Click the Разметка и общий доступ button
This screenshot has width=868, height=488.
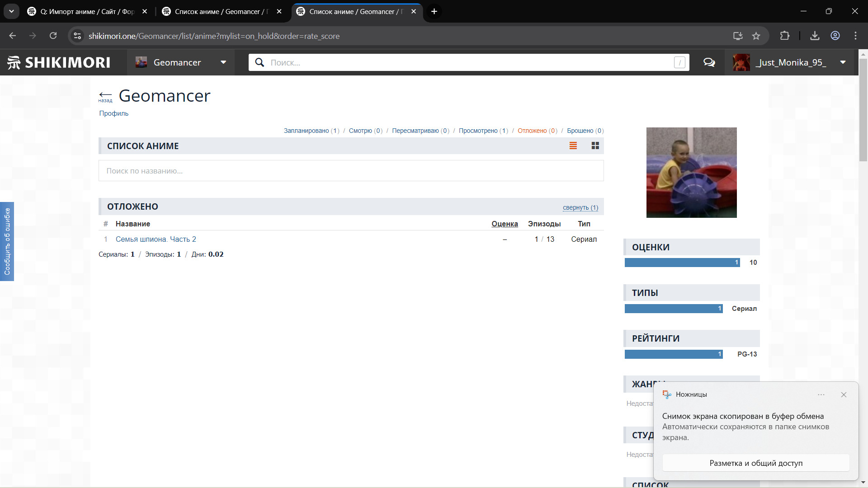pyautogui.click(x=755, y=463)
